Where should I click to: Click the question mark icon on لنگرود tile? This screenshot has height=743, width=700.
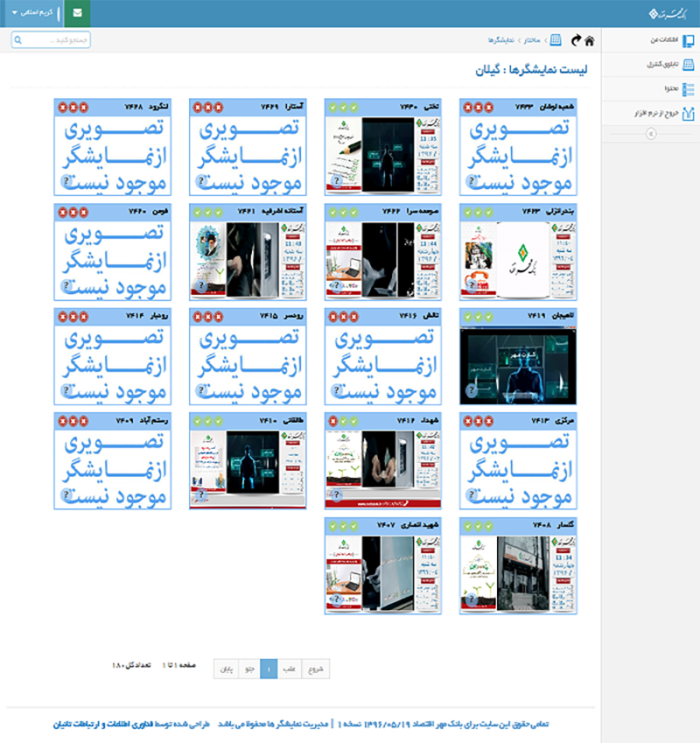pyautogui.click(x=67, y=181)
